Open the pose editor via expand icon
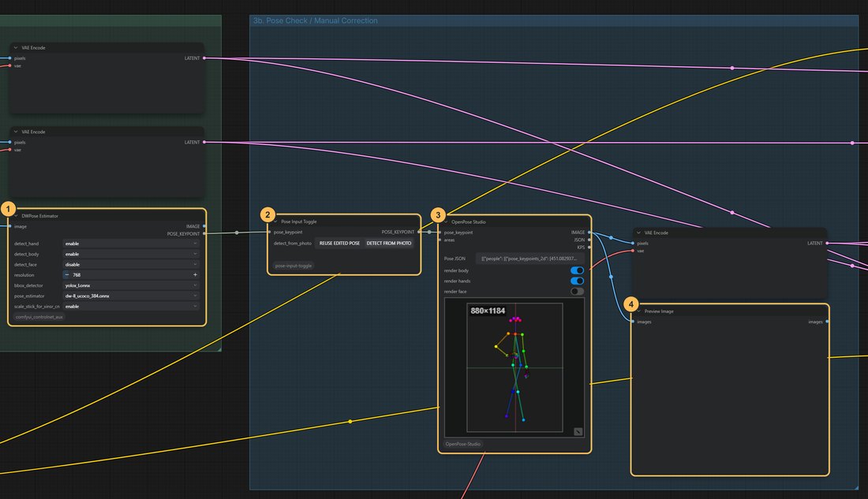 point(578,432)
